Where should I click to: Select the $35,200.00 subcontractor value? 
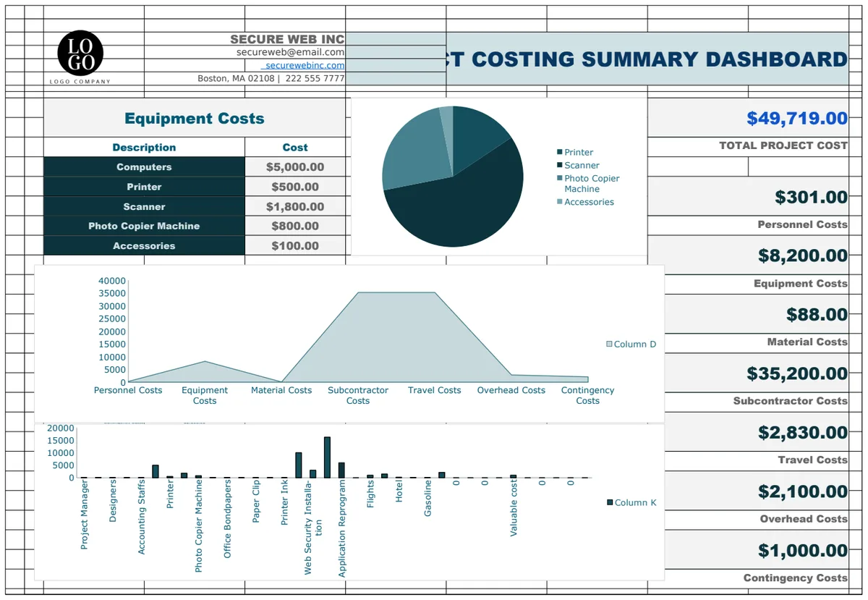[797, 373]
